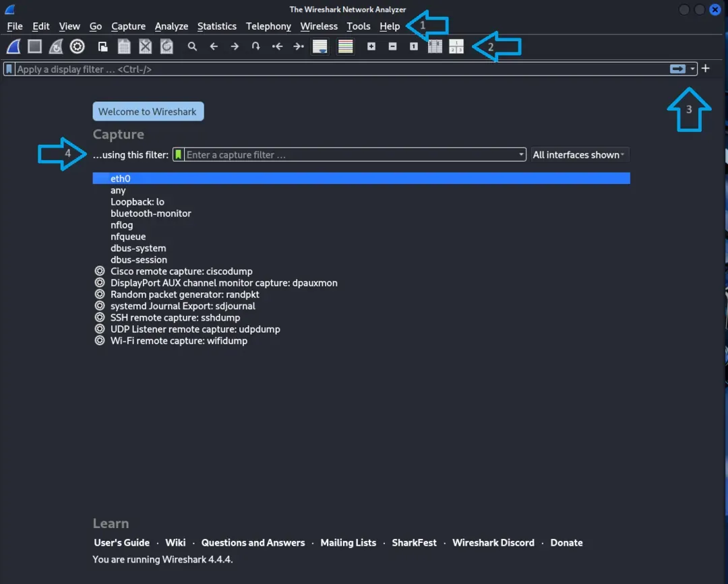Select nflog interface
This screenshot has width=728, height=584.
(x=361, y=225)
